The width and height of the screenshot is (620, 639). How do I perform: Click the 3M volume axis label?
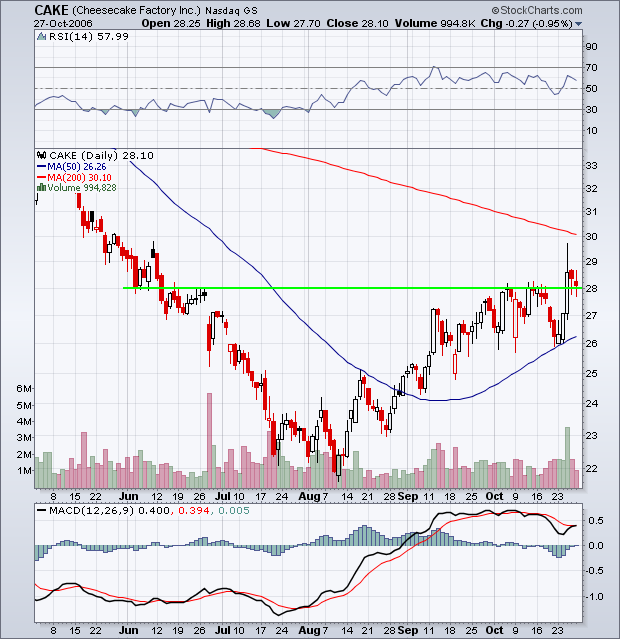pyautogui.click(x=24, y=438)
